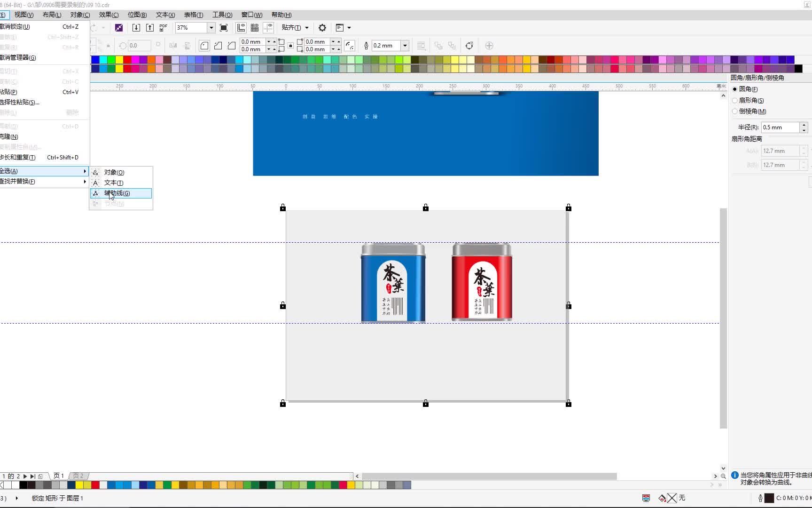This screenshot has width=812, height=508.
Task: Expand the 全选(A) submenu arrow
Action: point(85,171)
